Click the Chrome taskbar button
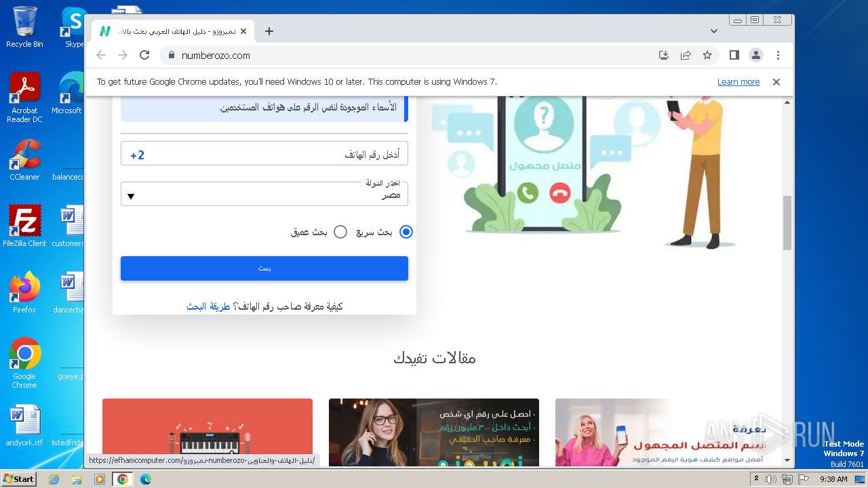Image resolution: width=868 pixels, height=488 pixels. (x=123, y=479)
